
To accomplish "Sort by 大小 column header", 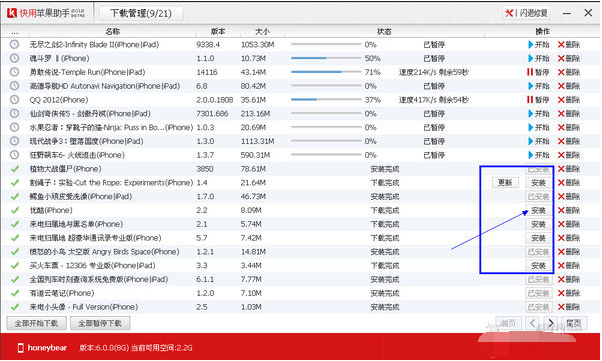I will (263, 31).
